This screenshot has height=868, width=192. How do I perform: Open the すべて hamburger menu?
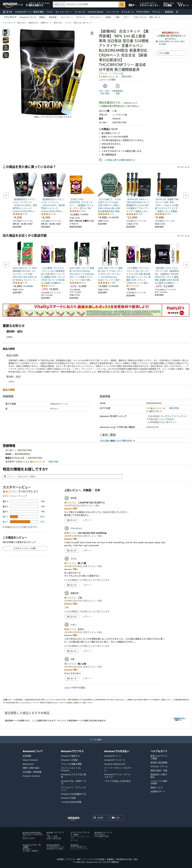(8, 12)
